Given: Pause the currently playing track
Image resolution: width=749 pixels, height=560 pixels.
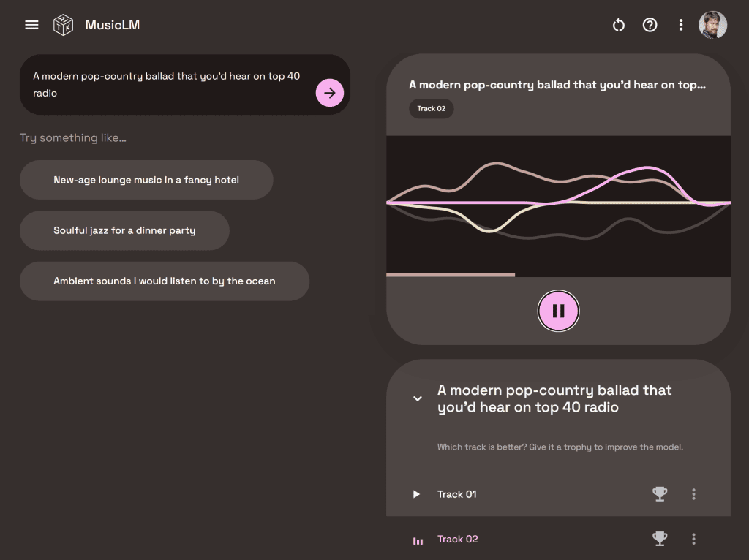Looking at the screenshot, I should point(558,311).
